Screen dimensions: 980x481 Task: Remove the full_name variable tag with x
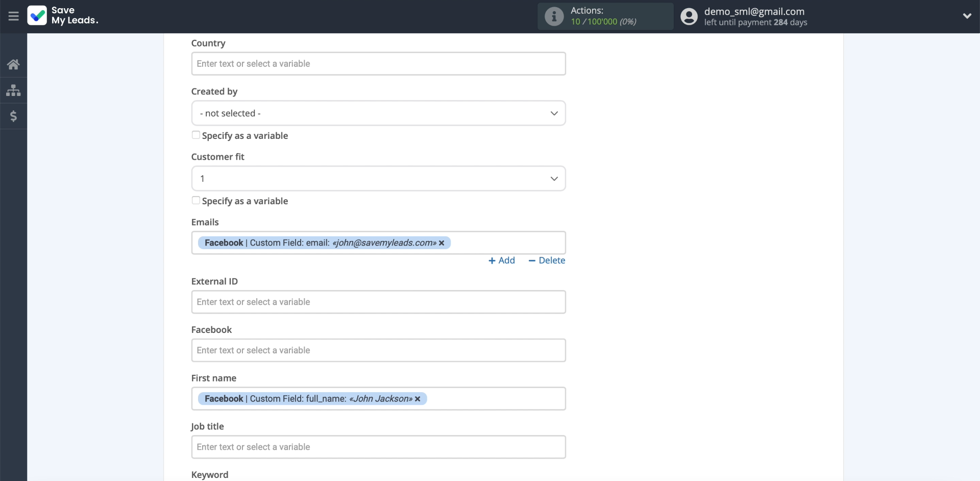pyautogui.click(x=418, y=399)
